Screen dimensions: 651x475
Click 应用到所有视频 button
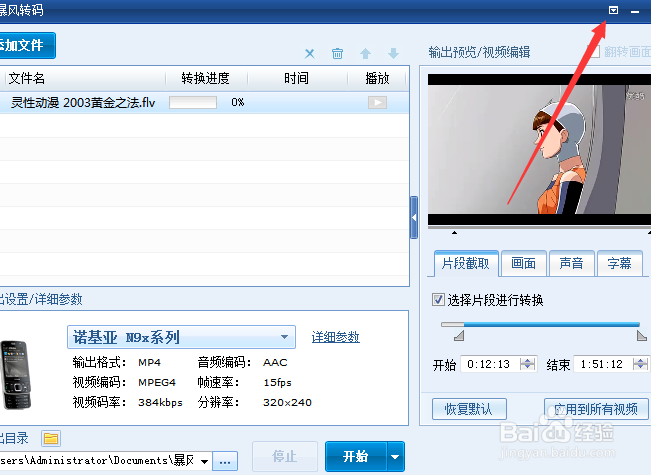(x=596, y=409)
